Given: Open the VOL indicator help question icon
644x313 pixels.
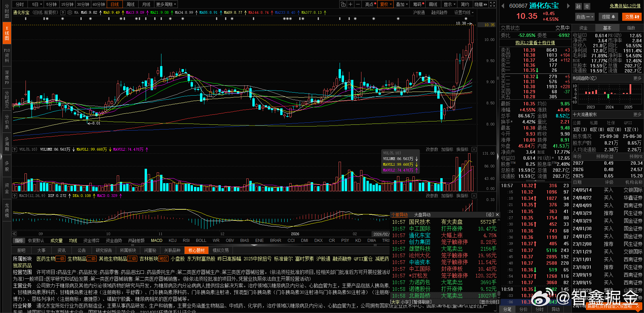Looking at the screenshot, I should coord(14,149).
